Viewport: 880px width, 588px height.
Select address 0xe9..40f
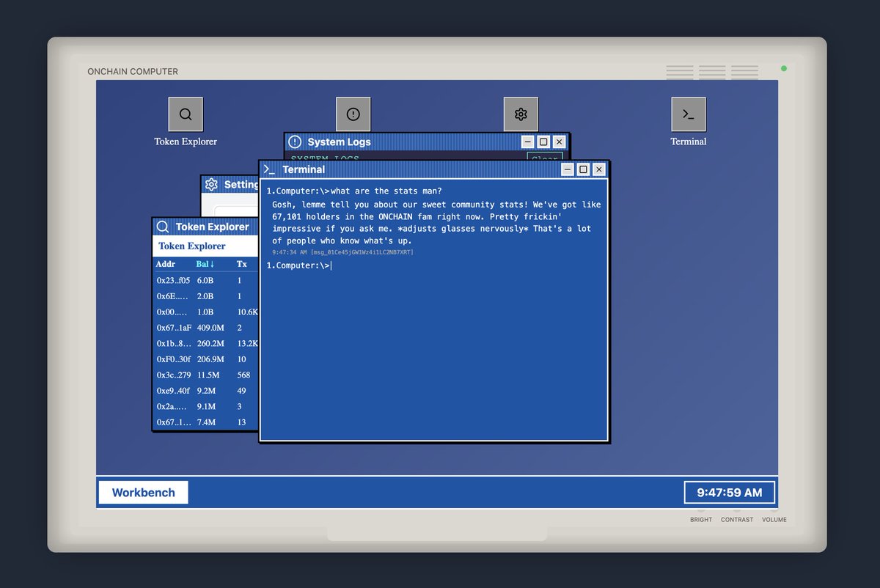coord(173,391)
